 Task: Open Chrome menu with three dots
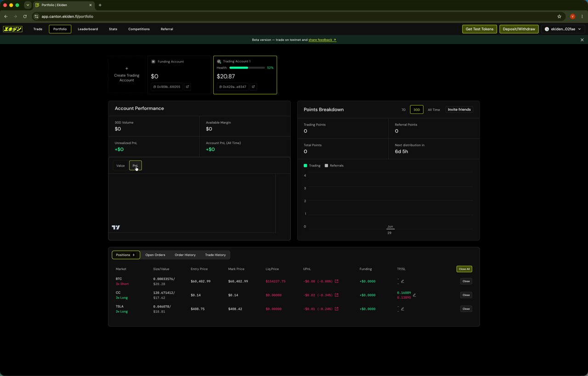(582, 17)
